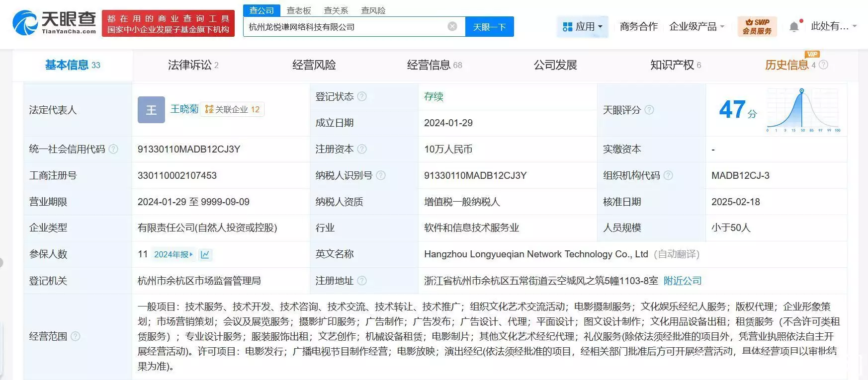The height and width of the screenshot is (380, 868).
Task: Click approval date 2025-02-18
Action: (x=736, y=202)
